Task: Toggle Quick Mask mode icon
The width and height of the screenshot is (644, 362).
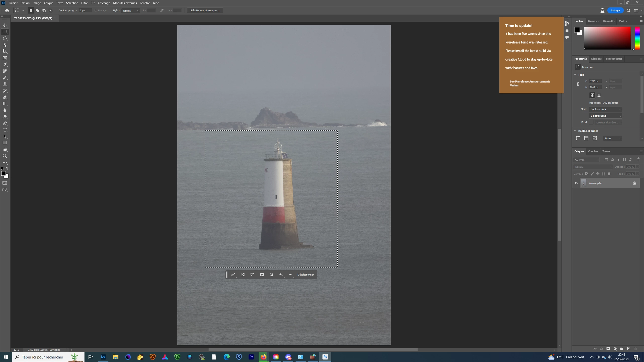Action: pyautogui.click(x=5, y=183)
